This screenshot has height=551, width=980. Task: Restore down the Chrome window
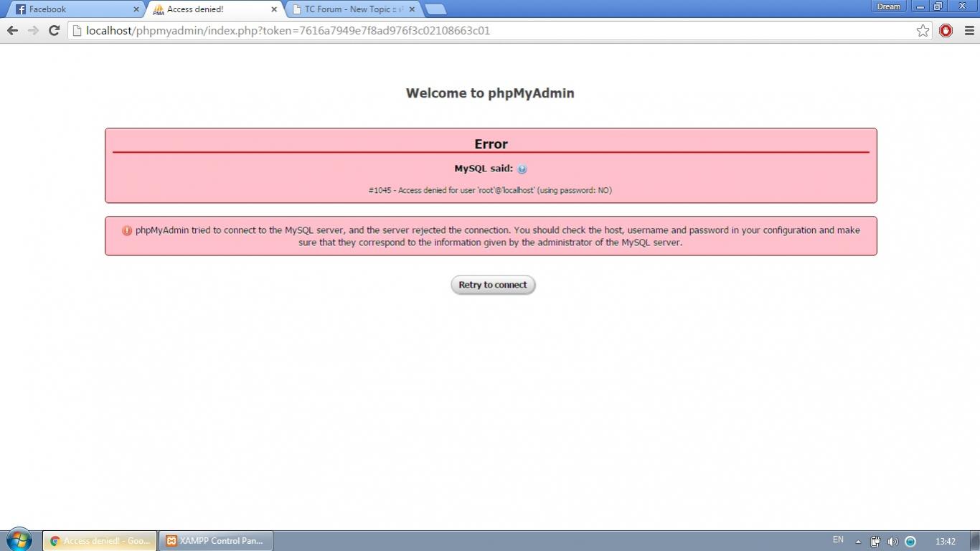(937, 6)
